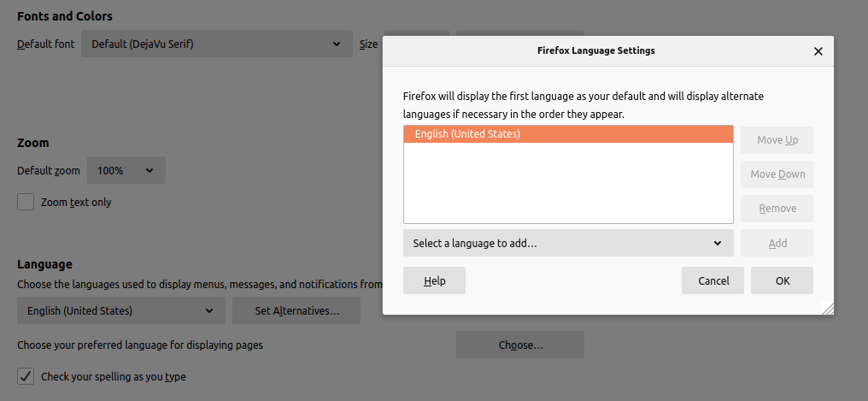
Task: Click the Language section heading
Action: coord(44,265)
